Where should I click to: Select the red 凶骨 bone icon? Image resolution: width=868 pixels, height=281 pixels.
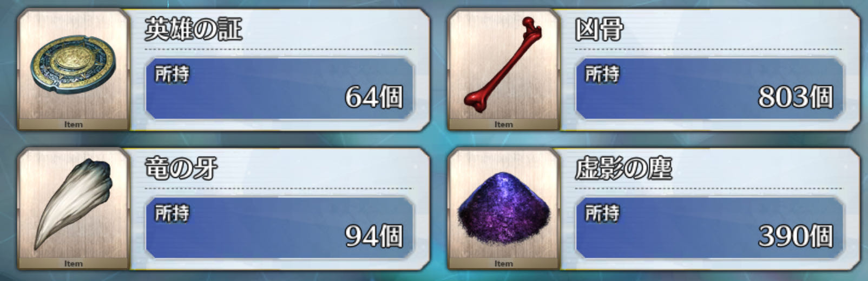(x=503, y=64)
